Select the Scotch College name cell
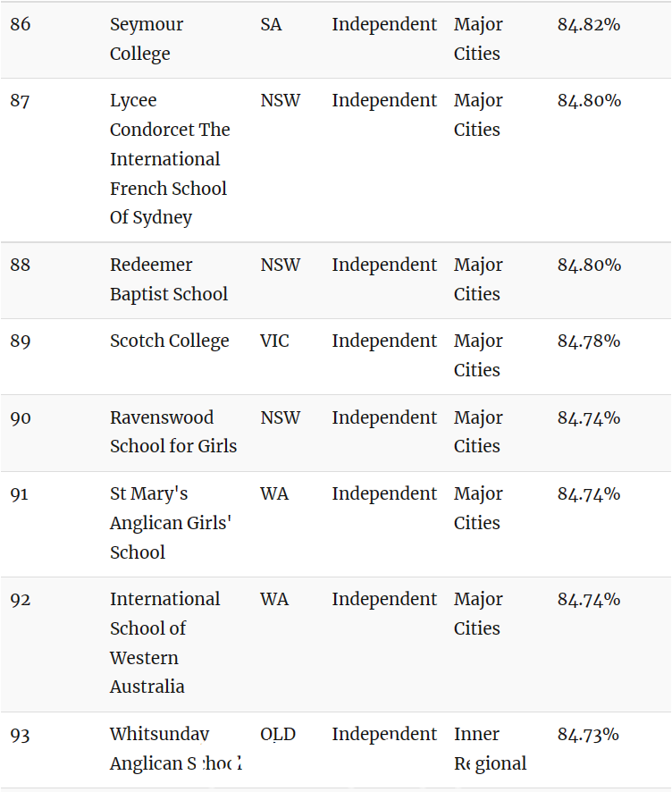 (169, 341)
